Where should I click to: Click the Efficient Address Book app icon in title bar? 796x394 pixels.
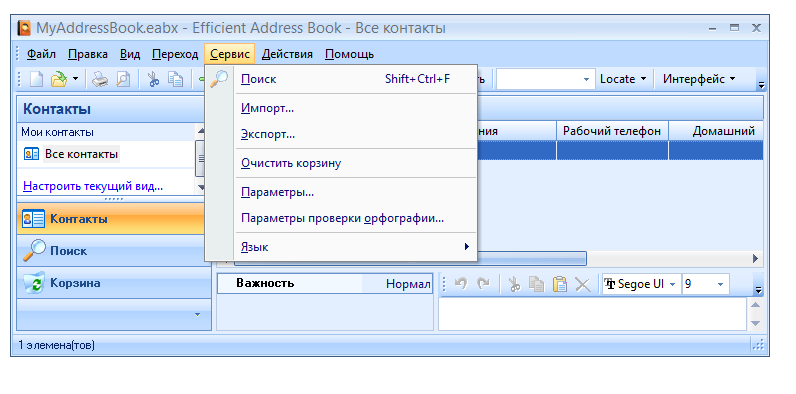[x=24, y=28]
